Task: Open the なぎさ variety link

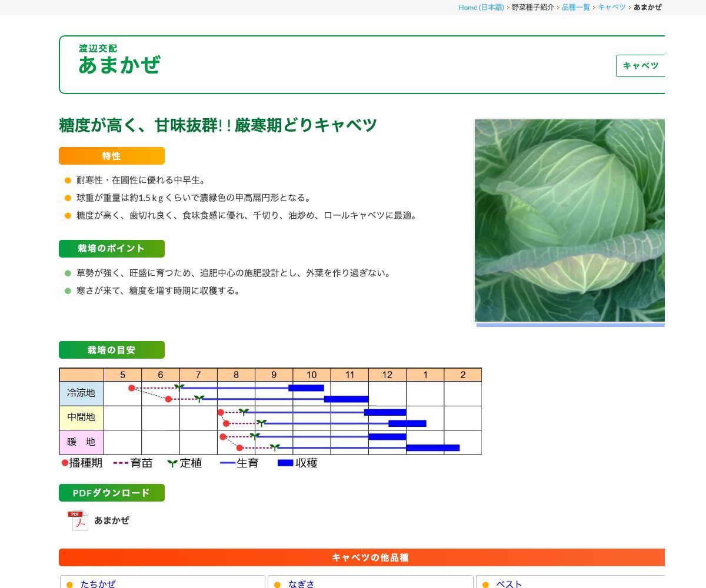Action: click(x=301, y=584)
